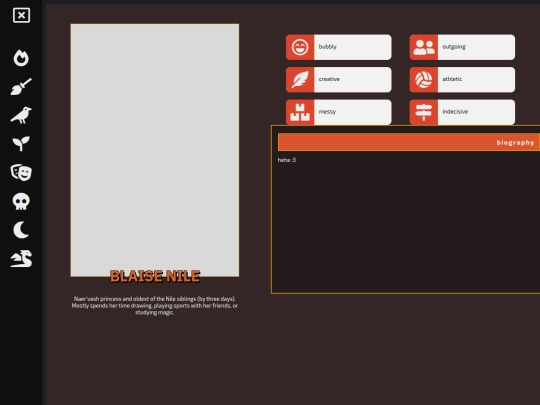Click the crescent moon icon in sidebar

pyautogui.click(x=21, y=230)
